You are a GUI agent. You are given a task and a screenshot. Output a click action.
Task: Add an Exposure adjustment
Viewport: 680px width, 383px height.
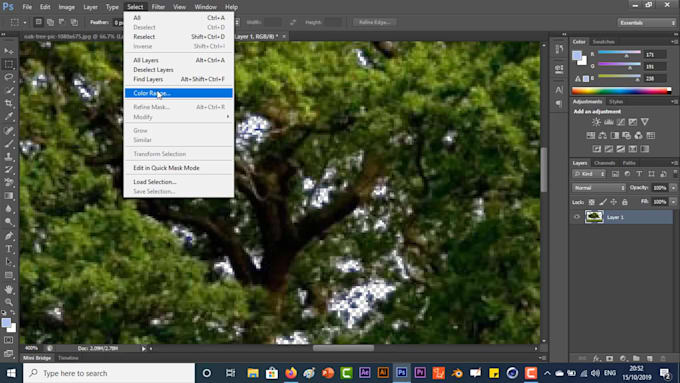click(x=633, y=122)
